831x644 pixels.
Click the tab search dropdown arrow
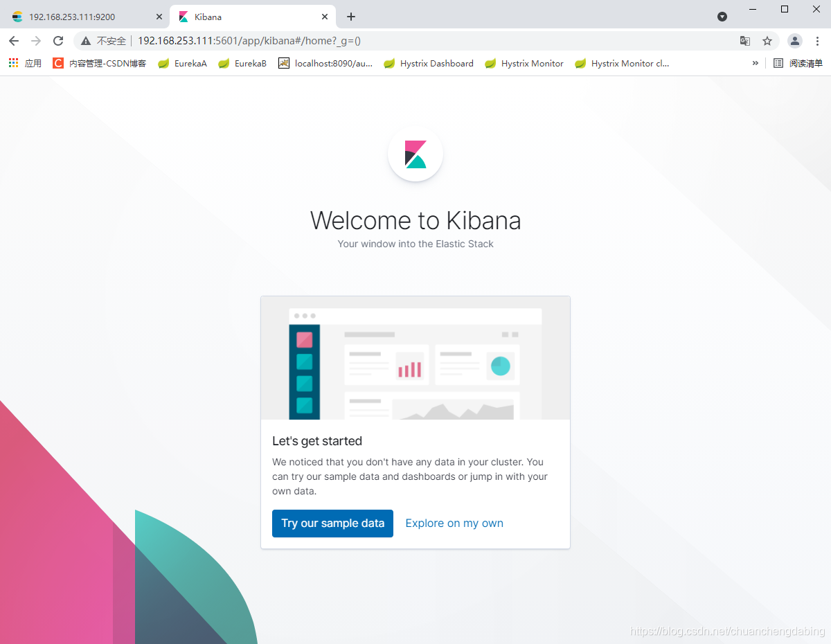pyautogui.click(x=722, y=17)
